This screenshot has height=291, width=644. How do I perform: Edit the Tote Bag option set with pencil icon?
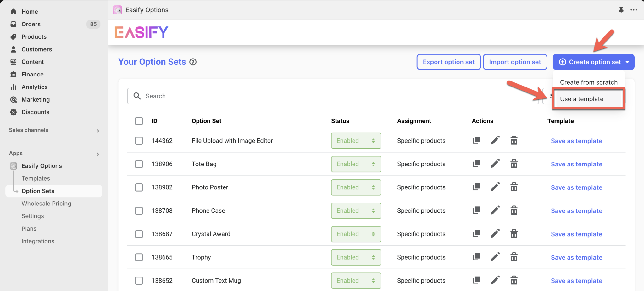tap(495, 164)
